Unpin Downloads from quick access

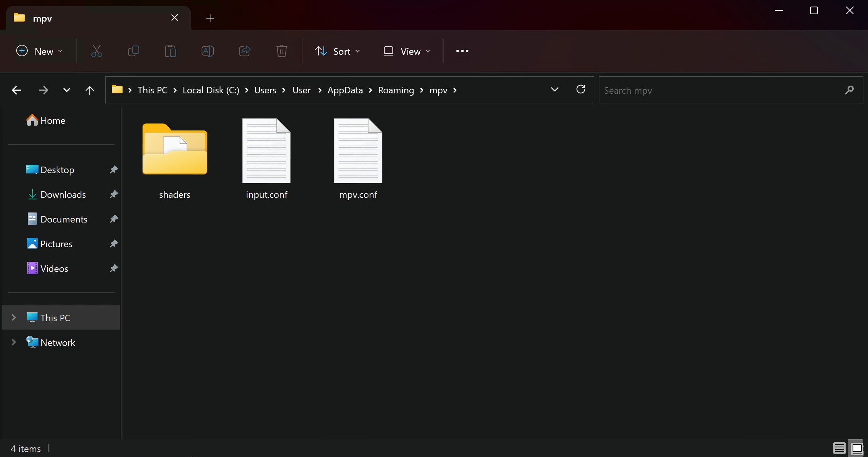pos(113,194)
